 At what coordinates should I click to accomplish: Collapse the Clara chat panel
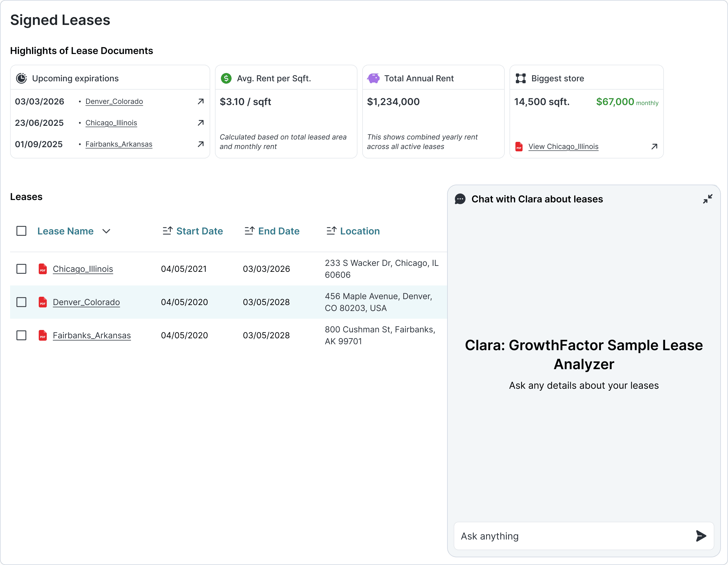point(707,199)
